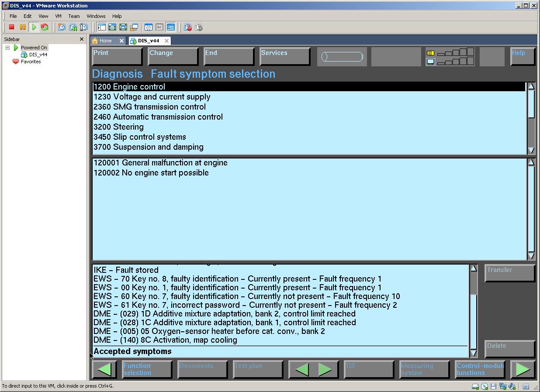Select '2360 SMG transmission control'
Image resolution: width=540 pixels, height=392 pixels.
(309, 107)
